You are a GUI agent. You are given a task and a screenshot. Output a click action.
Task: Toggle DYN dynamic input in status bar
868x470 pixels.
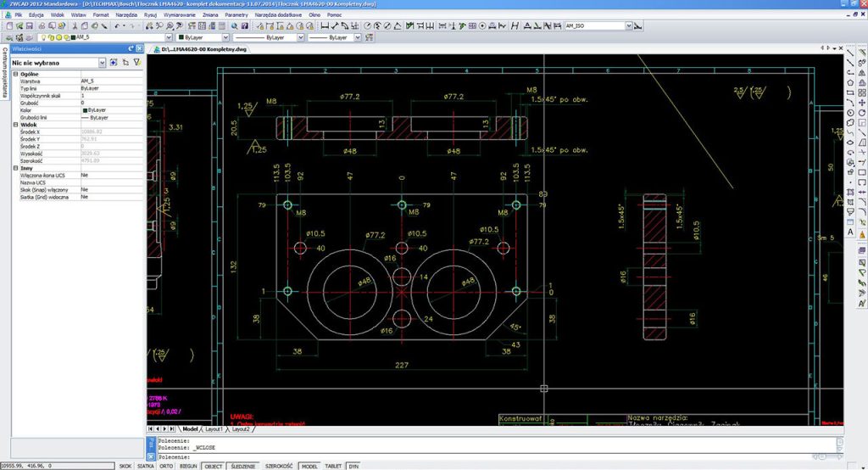[x=353, y=466]
